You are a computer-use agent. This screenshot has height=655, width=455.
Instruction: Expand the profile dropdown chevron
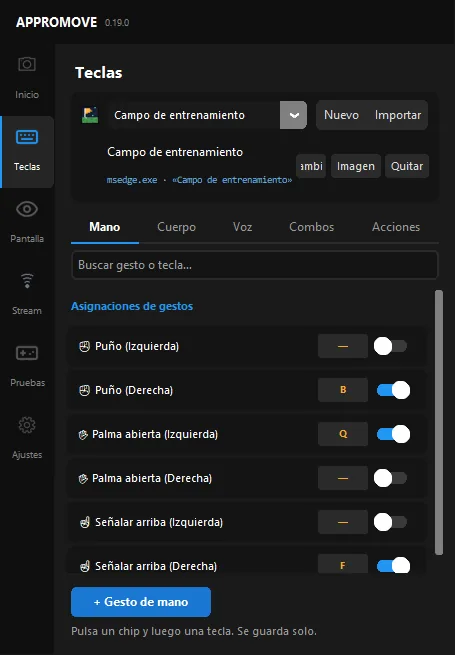click(294, 115)
